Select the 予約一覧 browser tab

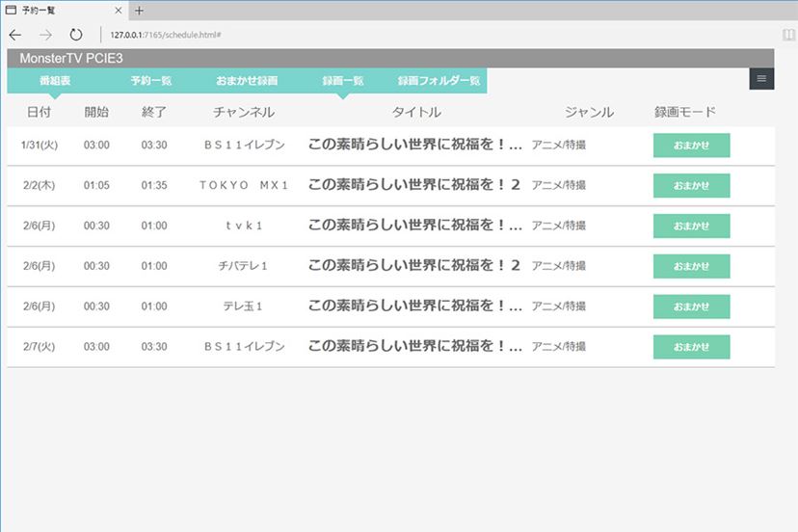coord(64,11)
